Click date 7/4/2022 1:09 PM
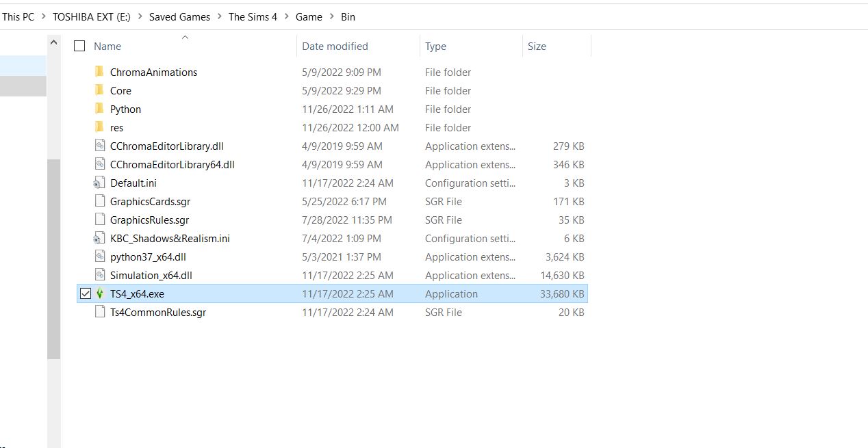 pos(342,238)
